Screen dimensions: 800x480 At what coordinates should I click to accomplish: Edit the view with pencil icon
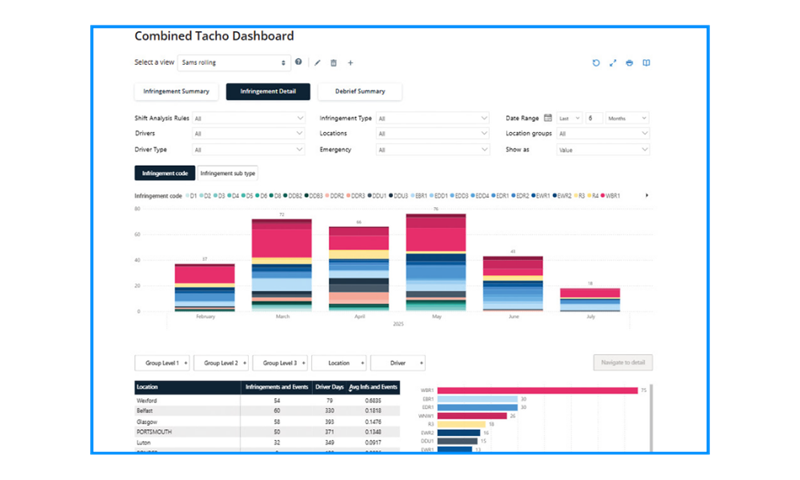click(x=317, y=63)
